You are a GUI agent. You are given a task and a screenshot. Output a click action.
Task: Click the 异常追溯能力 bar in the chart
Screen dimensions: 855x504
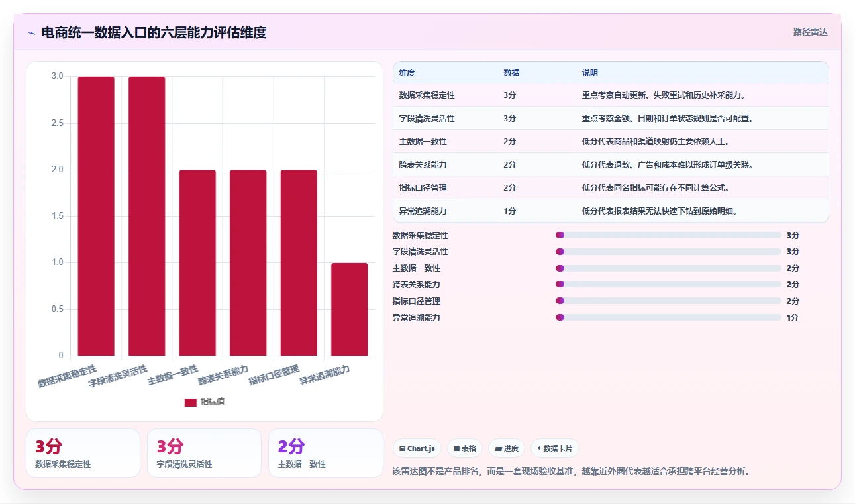click(350, 309)
